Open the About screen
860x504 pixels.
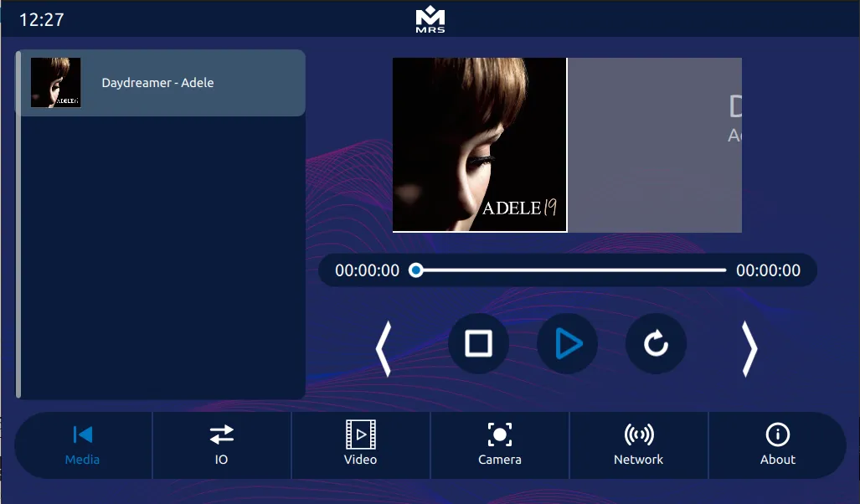click(777, 445)
